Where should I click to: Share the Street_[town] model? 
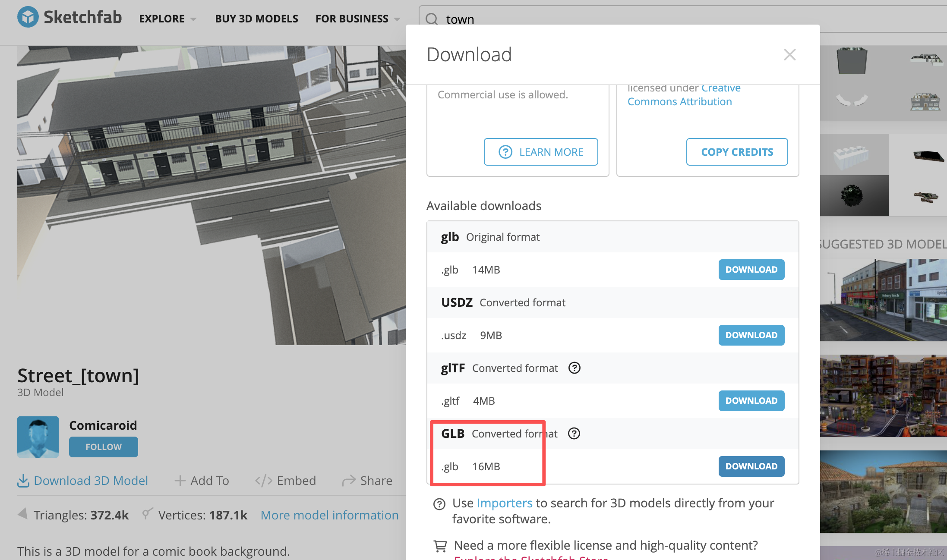(x=367, y=481)
